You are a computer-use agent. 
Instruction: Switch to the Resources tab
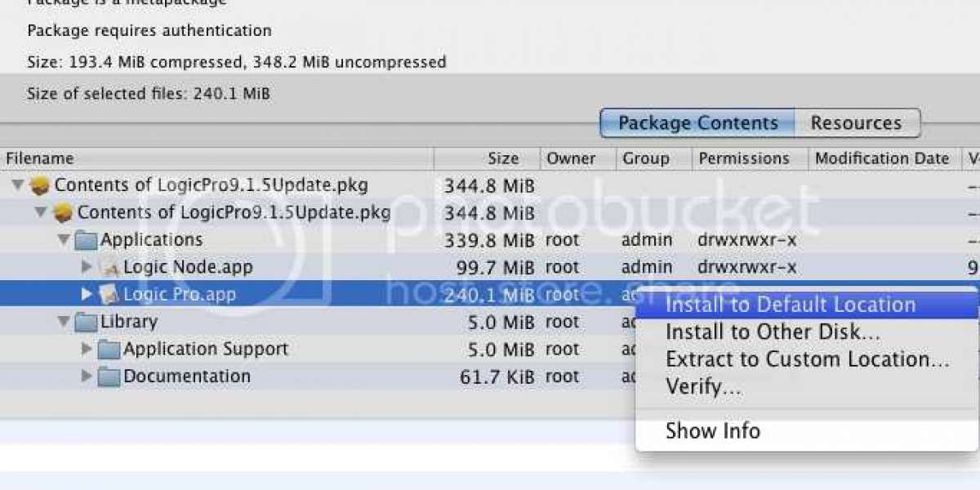tap(856, 123)
